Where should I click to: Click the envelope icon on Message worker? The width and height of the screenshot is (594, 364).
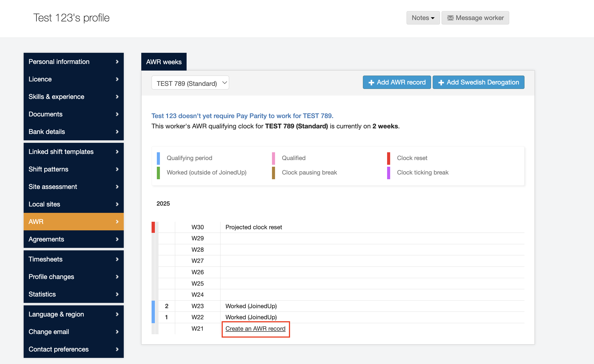click(x=450, y=18)
